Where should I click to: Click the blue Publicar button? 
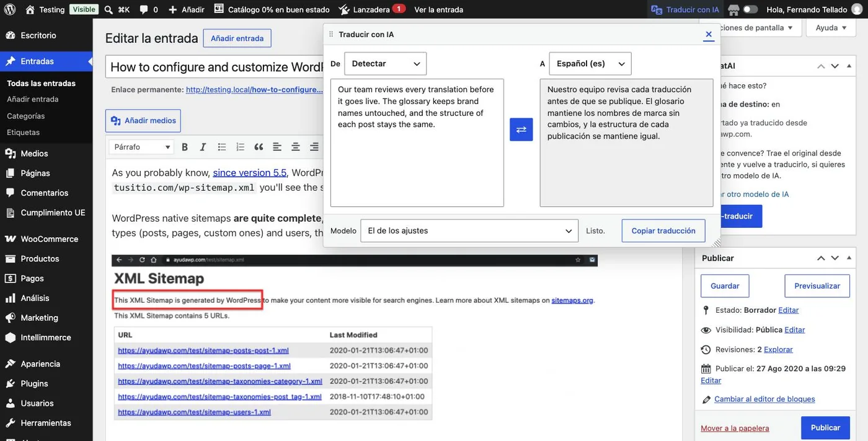[825, 428]
